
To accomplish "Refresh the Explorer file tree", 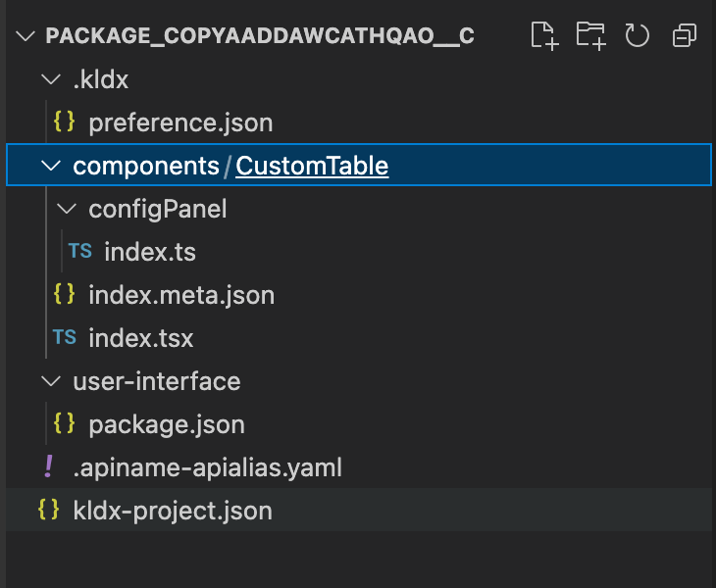I will [637, 35].
